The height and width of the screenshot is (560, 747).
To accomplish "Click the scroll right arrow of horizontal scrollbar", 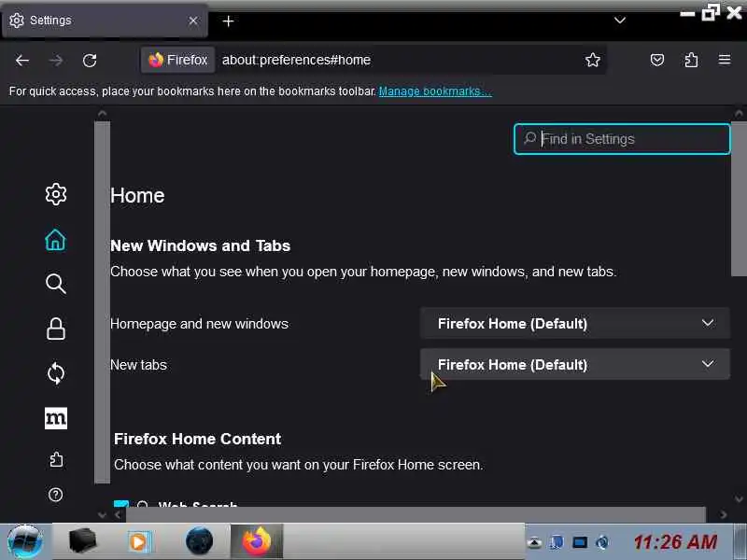I will (723, 514).
